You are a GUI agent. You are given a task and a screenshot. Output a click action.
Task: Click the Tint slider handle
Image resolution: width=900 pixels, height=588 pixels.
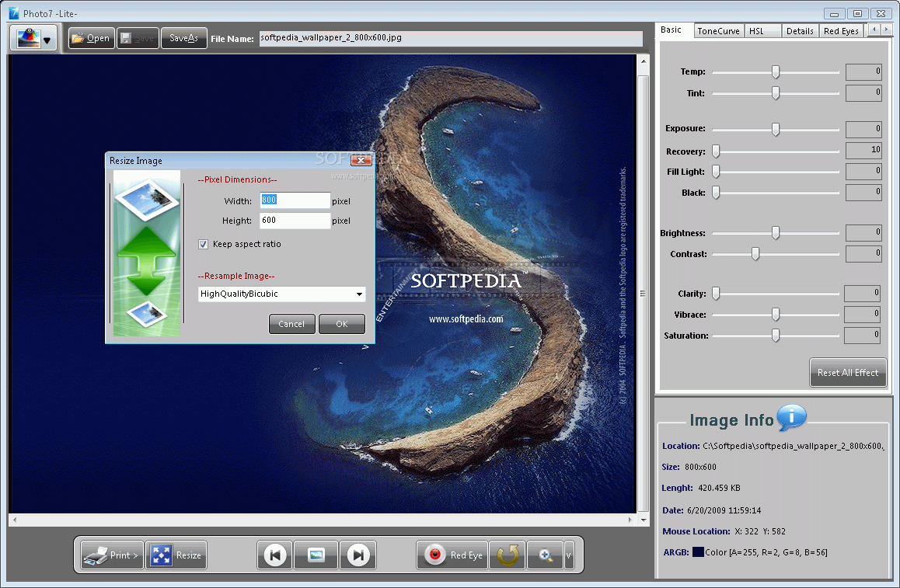pyautogui.click(x=776, y=93)
